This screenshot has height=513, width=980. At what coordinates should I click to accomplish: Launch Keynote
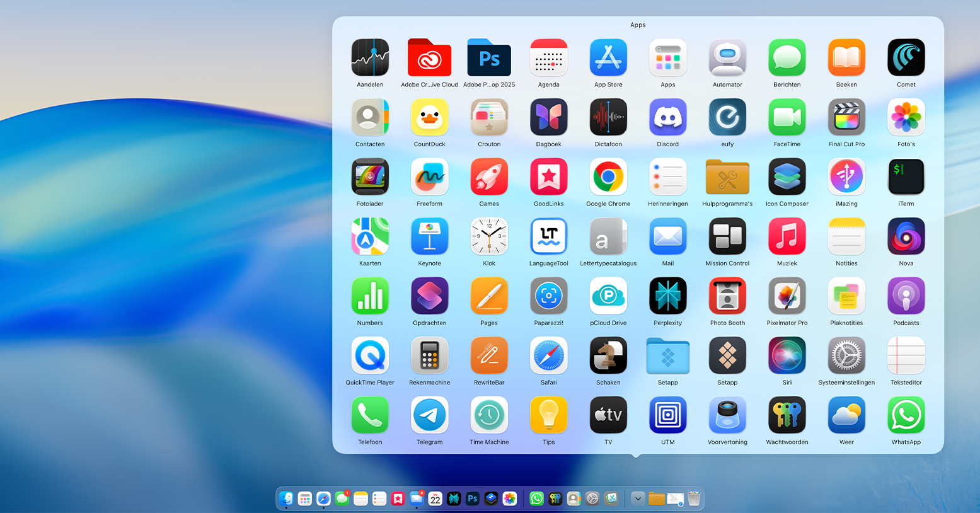[429, 236]
